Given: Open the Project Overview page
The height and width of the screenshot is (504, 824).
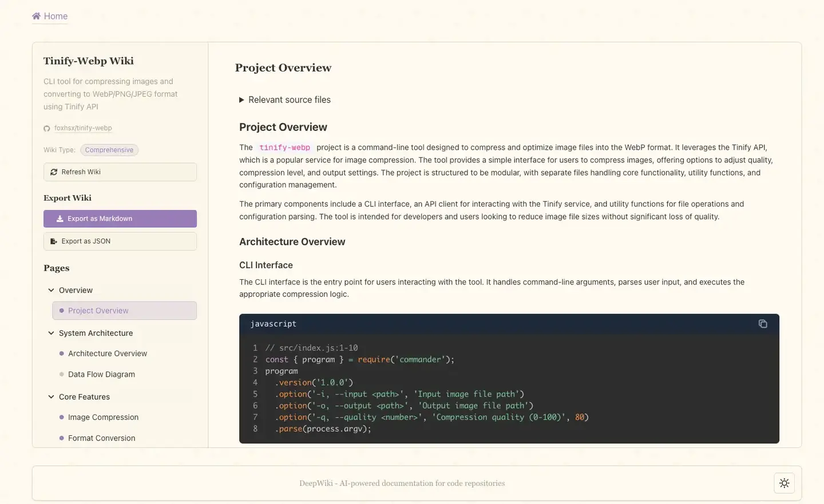Looking at the screenshot, I should click(x=98, y=311).
